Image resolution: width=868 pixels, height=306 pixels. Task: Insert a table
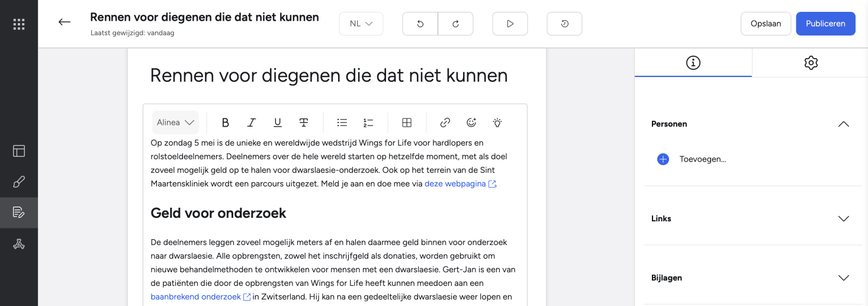click(407, 123)
